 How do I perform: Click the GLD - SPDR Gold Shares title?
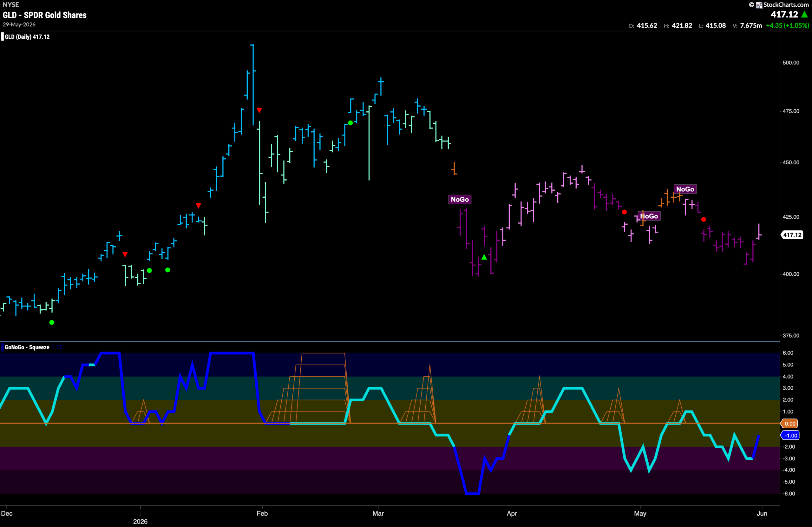tap(45, 15)
